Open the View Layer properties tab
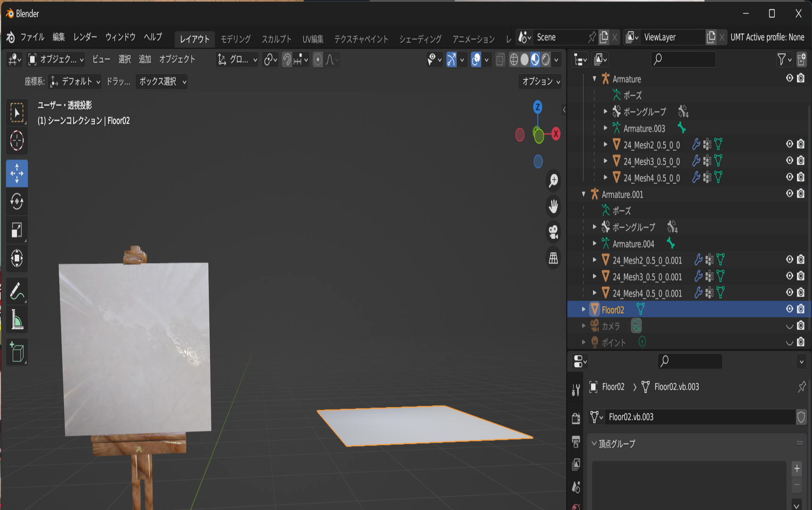The image size is (812, 510). [576, 465]
